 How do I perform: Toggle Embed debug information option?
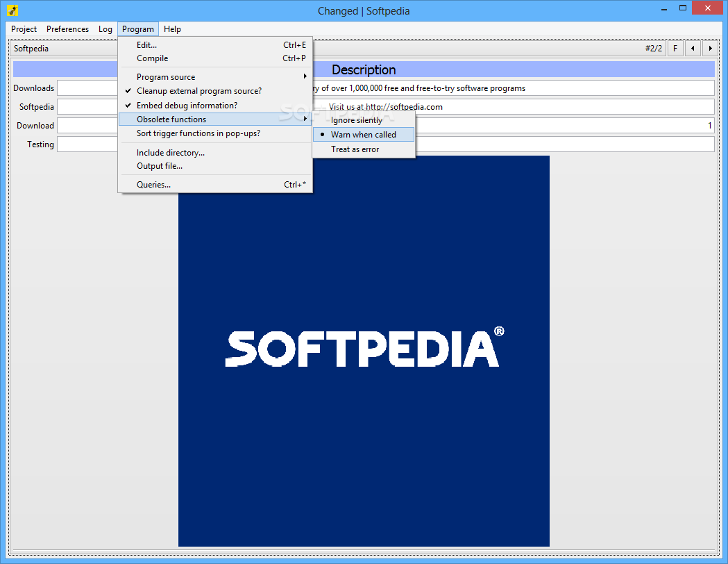(215, 106)
